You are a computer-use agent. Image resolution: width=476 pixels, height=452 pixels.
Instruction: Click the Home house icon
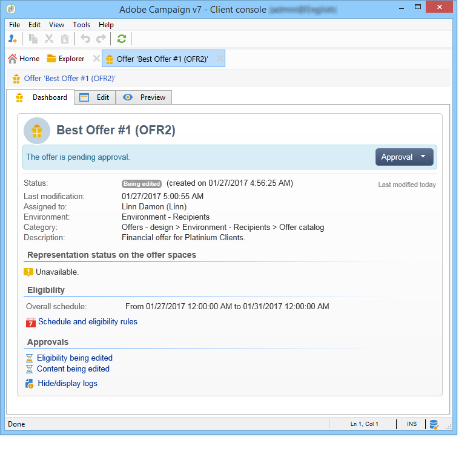point(12,59)
